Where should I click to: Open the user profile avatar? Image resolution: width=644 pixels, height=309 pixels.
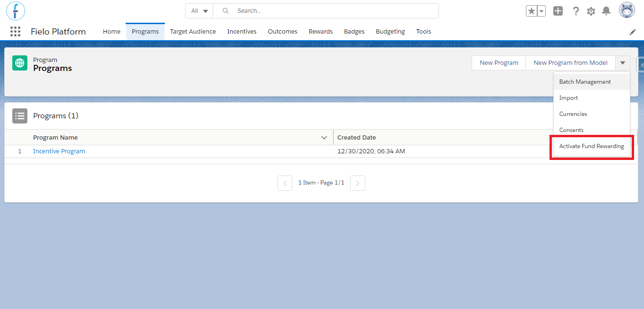[627, 10]
